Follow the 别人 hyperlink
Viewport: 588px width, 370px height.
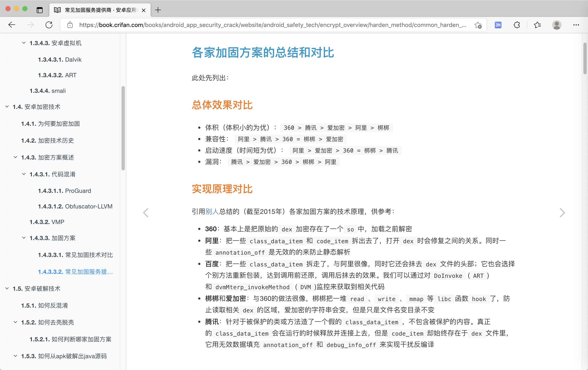pos(212,212)
